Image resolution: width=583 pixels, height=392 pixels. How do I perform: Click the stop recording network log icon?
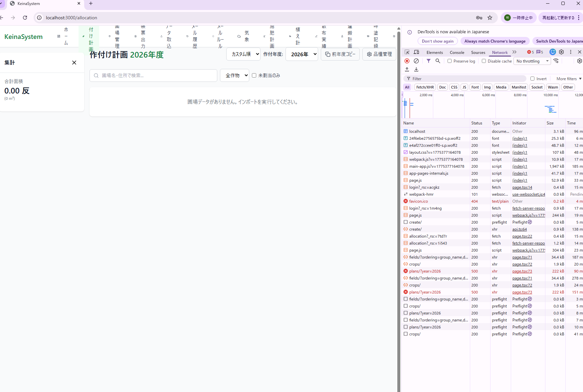pos(407,61)
